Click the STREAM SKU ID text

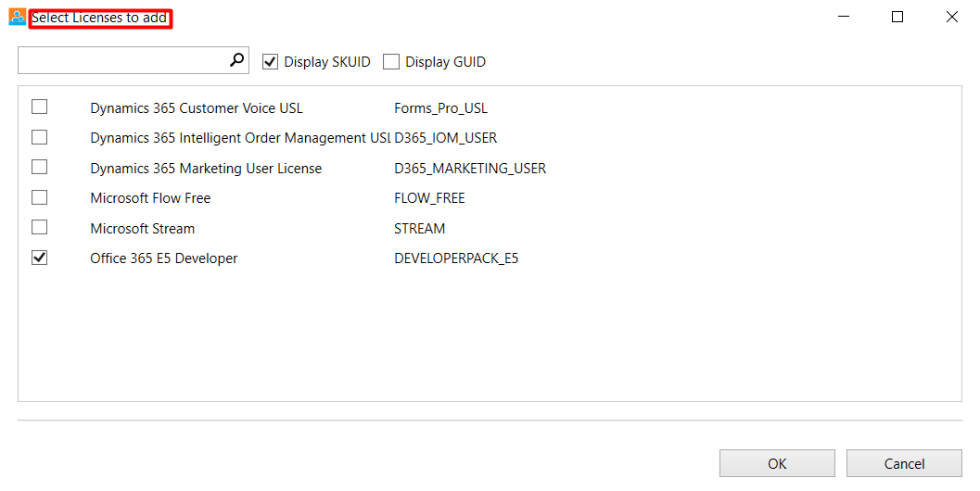419,229
